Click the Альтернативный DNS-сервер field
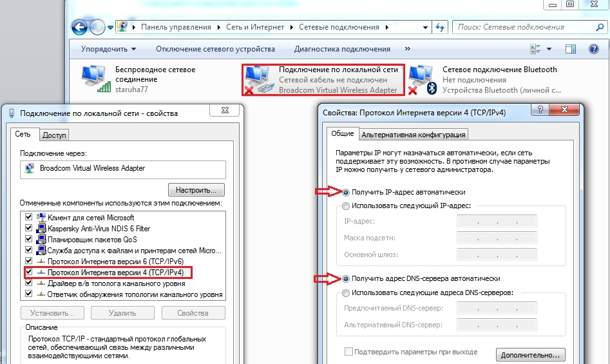The height and width of the screenshot is (364, 610). (x=497, y=325)
